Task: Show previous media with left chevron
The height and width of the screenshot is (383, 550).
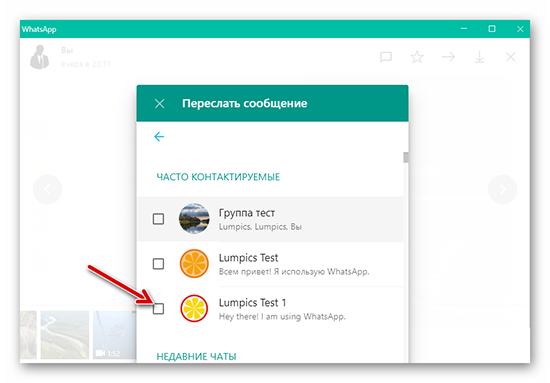Action: click(x=47, y=189)
